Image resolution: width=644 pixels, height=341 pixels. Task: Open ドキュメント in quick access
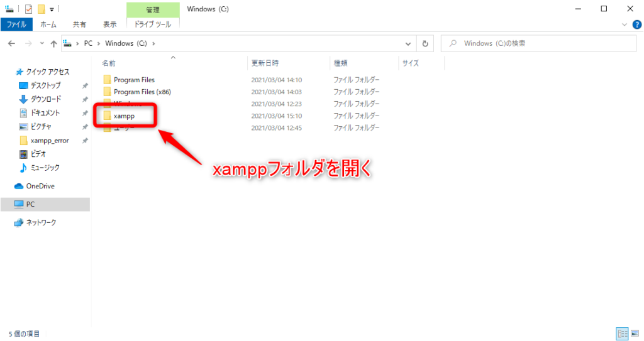pyautogui.click(x=45, y=113)
